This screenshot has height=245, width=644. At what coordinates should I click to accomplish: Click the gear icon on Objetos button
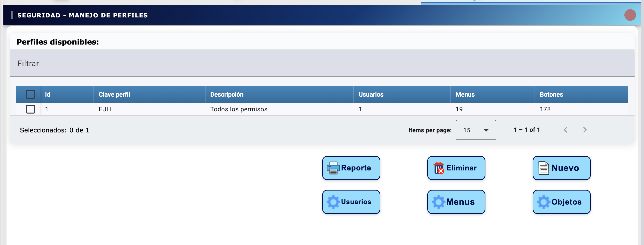pyautogui.click(x=544, y=202)
